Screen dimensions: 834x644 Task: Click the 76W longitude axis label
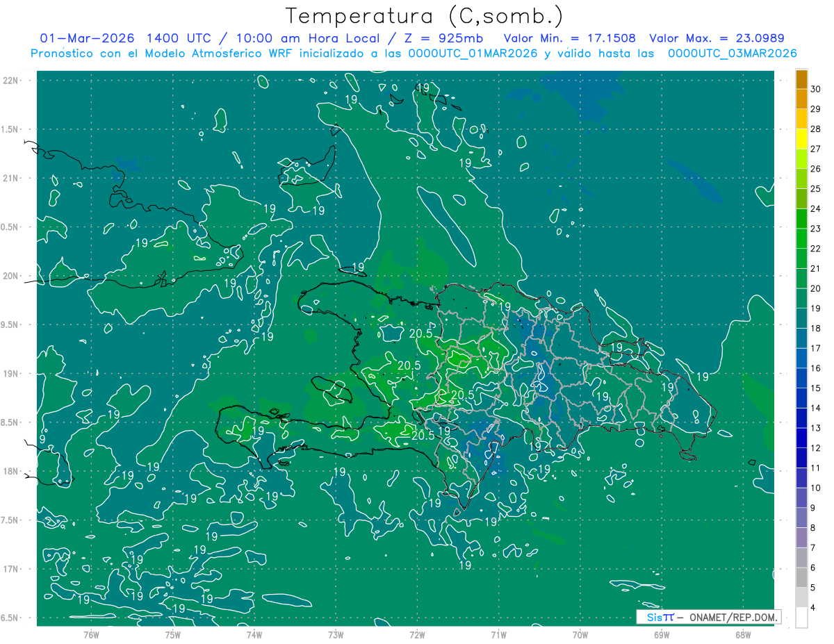(x=91, y=635)
